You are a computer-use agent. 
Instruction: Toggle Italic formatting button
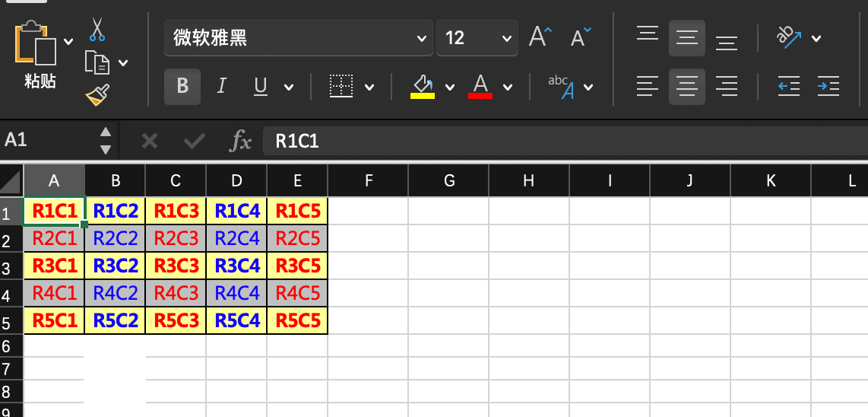click(222, 86)
